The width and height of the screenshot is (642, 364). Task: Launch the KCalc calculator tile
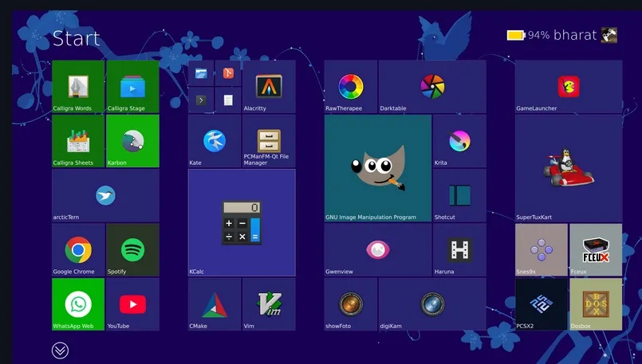point(242,222)
